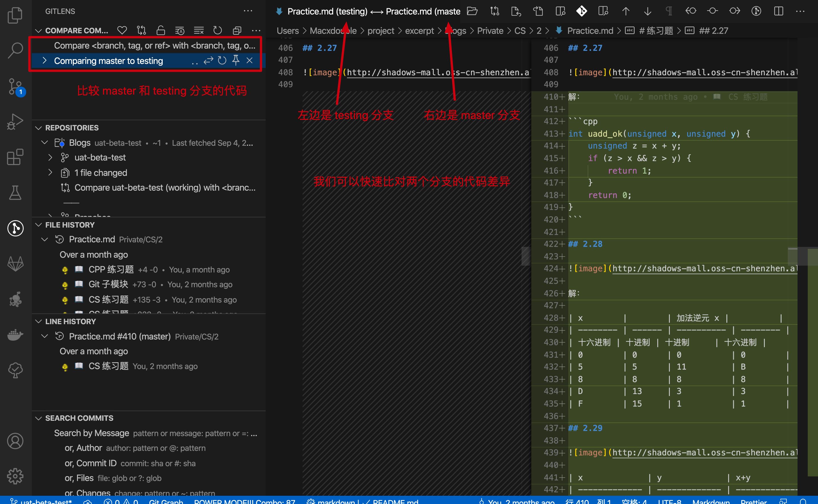
Task: Click Git Graph in status bar
Action: pos(166,501)
